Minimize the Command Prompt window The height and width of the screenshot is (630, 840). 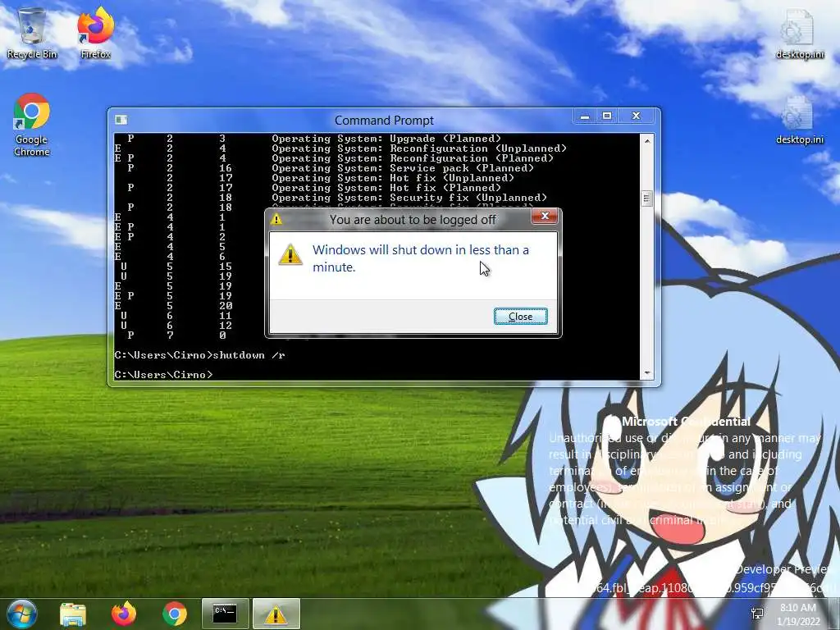585,116
